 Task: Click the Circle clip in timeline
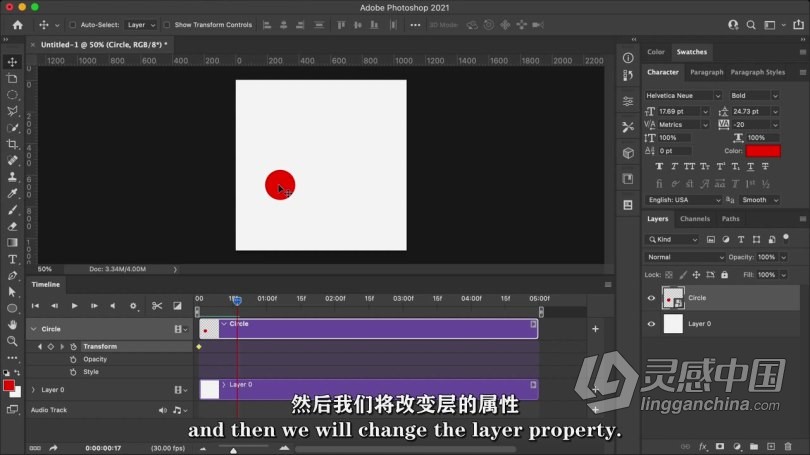(x=368, y=329)
